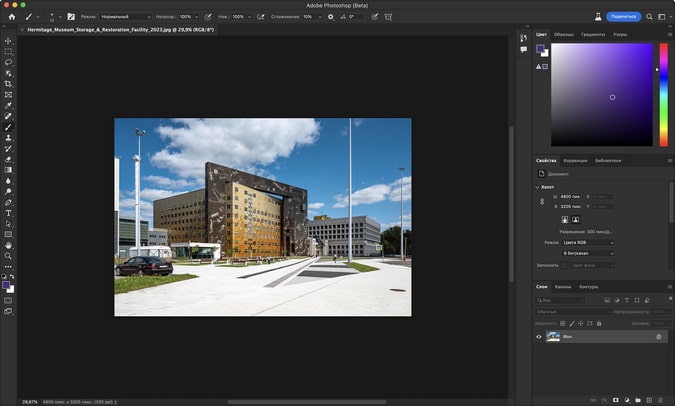Collapse the Холст section

click(x=537, y=187)
